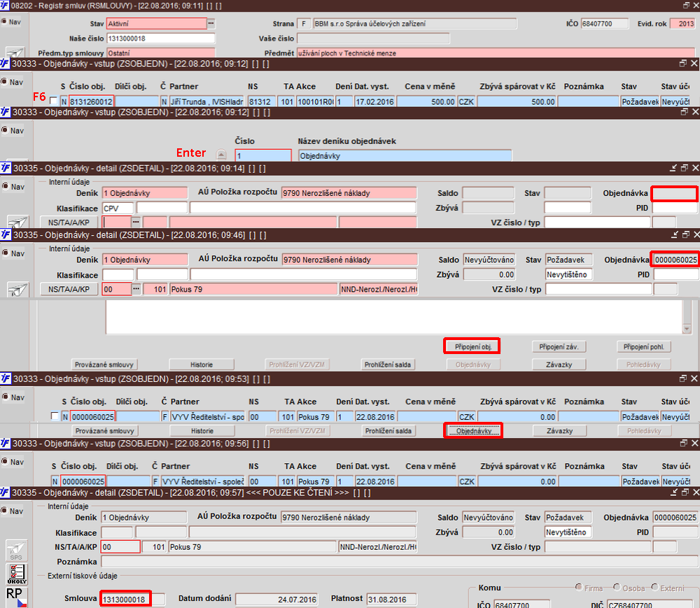700x608 pixels.
Task: Click the Evid. rok field 2013
Action: coord(682,24)
